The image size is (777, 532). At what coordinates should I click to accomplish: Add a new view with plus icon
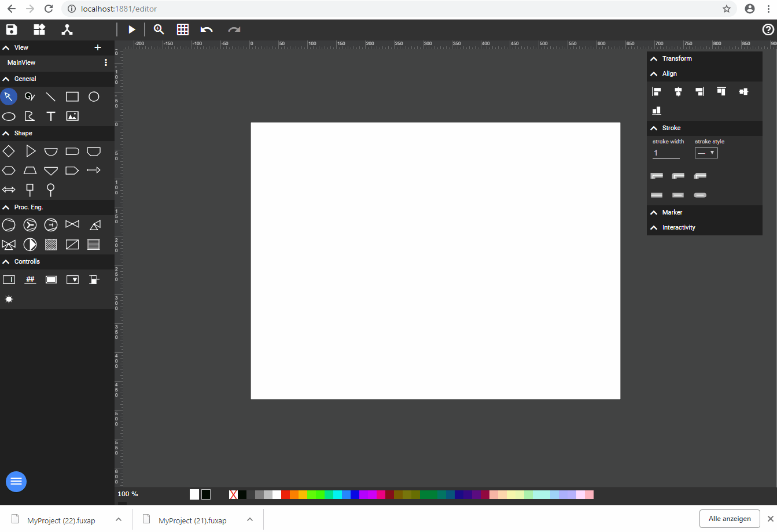pyautogui.click(x=98, y=47)
